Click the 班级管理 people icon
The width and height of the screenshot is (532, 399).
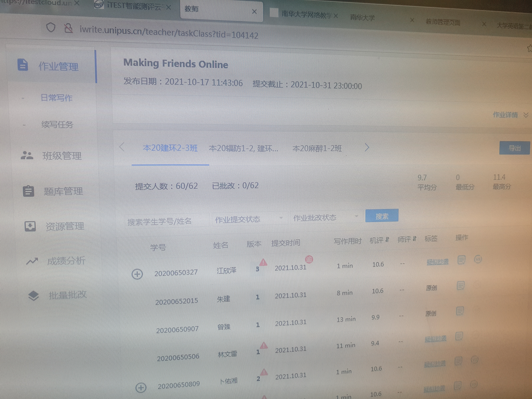[x=27, y=155]
